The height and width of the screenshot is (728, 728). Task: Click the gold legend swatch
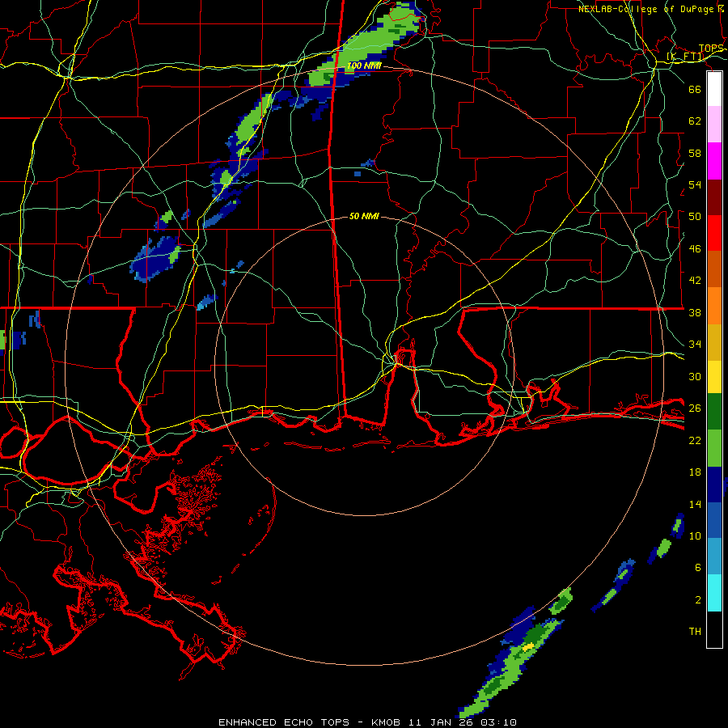[x=714, y=342]
